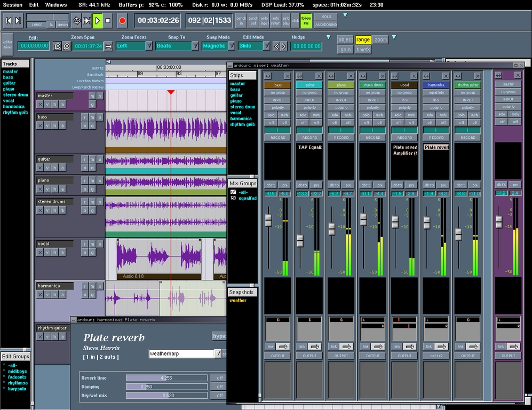Mute the vocal strip in mixer

pyautogui.click(x=411, y=115)
